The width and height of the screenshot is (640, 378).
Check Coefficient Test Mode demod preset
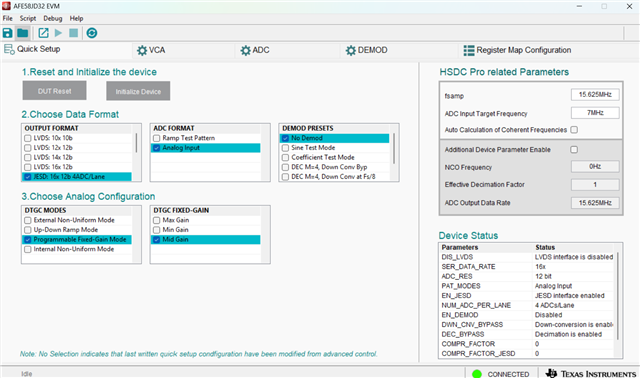point(285,158)
